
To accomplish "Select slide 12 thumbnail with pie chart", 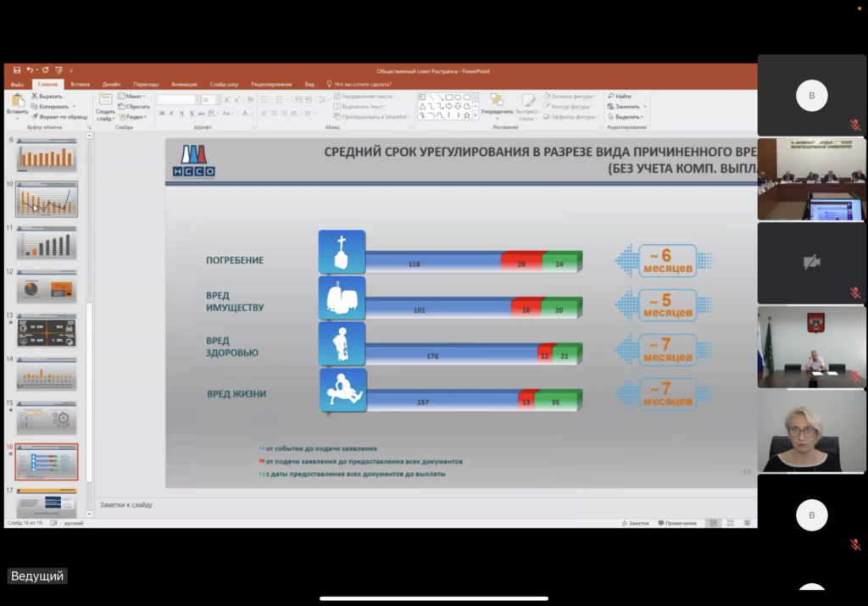I will click(47, 286).
